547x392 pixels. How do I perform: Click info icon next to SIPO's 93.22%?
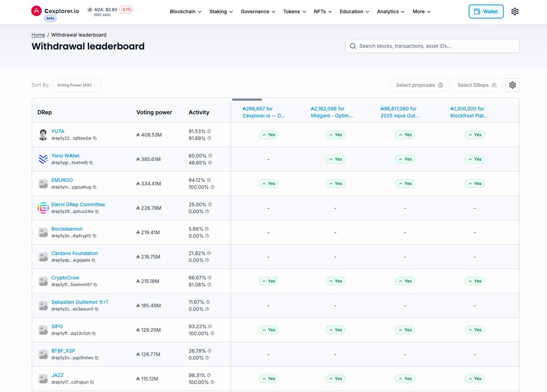(x=210, y=326)
